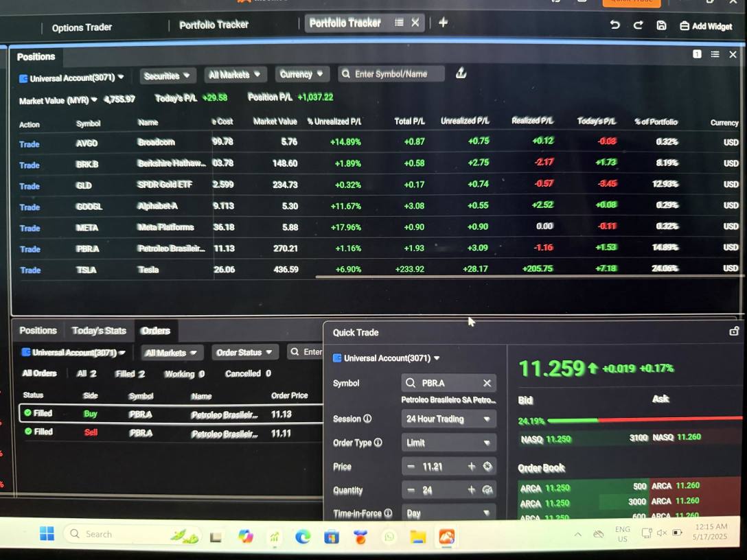Clear the PBR.A symbol with X
The image size is (747, 560).
(x=487, y=383)
